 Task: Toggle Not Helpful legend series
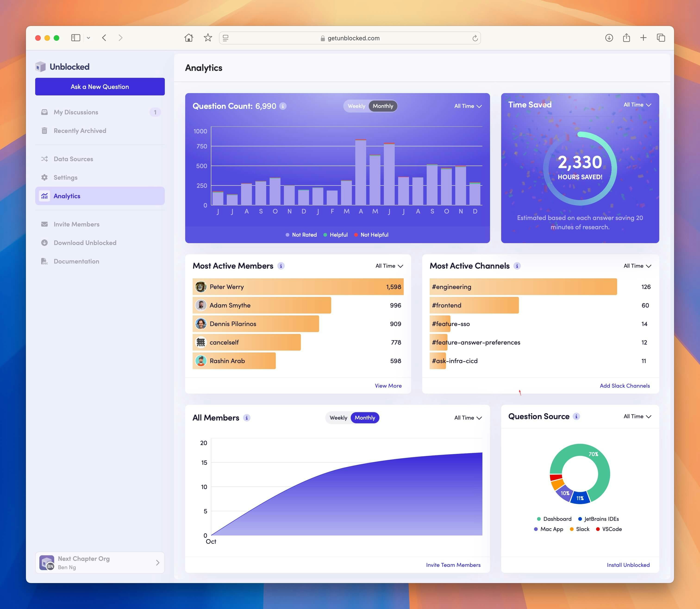point(371,235)
